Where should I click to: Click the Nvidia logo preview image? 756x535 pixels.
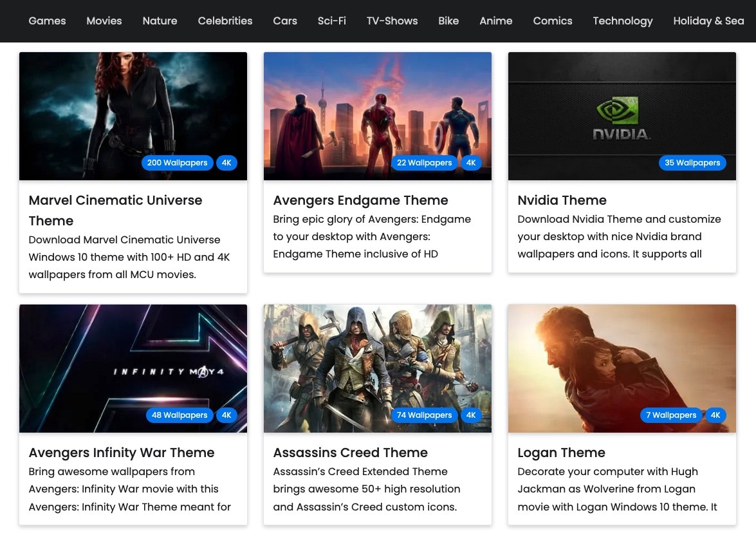point(622,116)
